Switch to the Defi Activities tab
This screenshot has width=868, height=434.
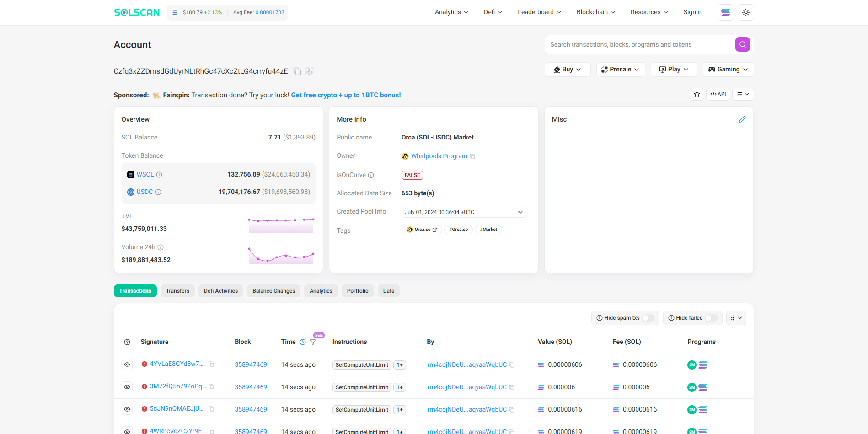pyautogui.click(x=220, y=291)
